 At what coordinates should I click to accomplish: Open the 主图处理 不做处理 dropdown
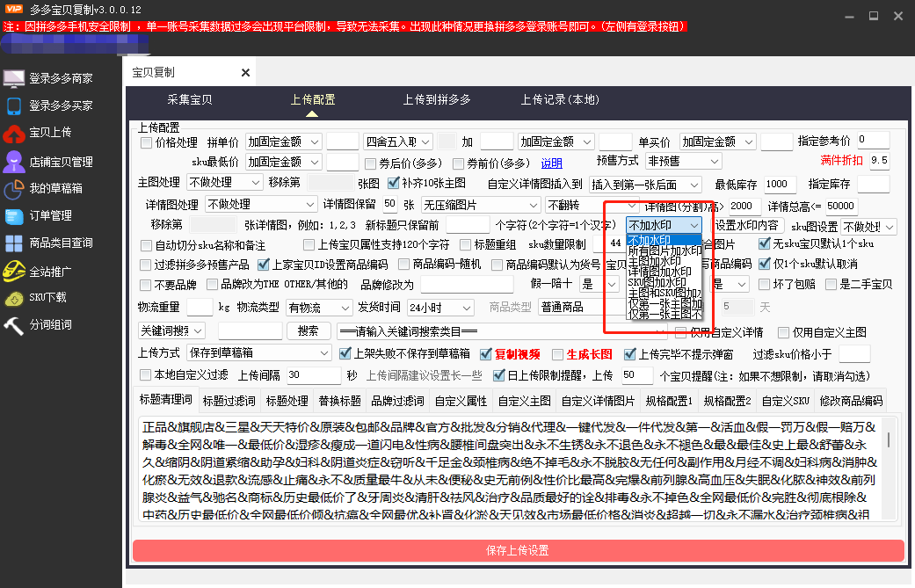click(225, 182)
